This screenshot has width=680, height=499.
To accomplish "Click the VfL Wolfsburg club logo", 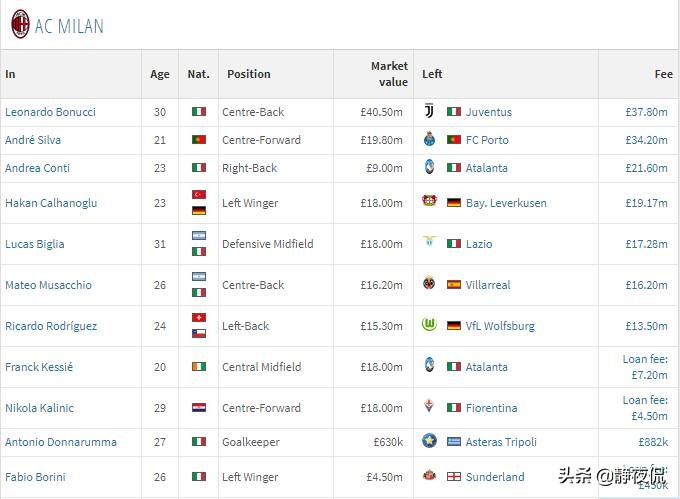I will point(430,325).
